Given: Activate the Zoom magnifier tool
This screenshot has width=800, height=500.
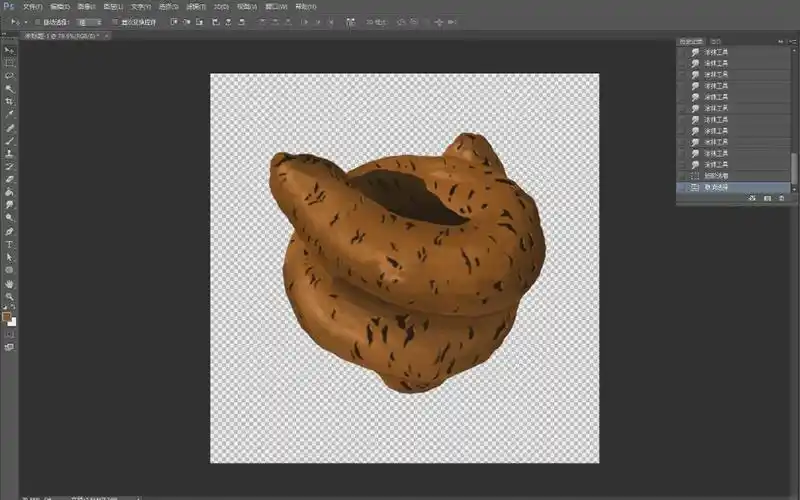Looking at the screenshot, I should pos(10,296).
